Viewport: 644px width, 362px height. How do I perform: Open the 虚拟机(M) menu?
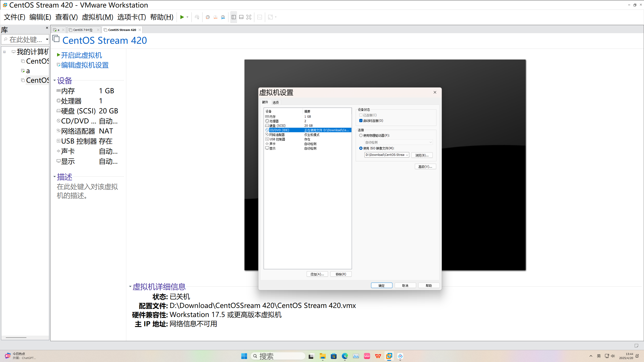97,17
